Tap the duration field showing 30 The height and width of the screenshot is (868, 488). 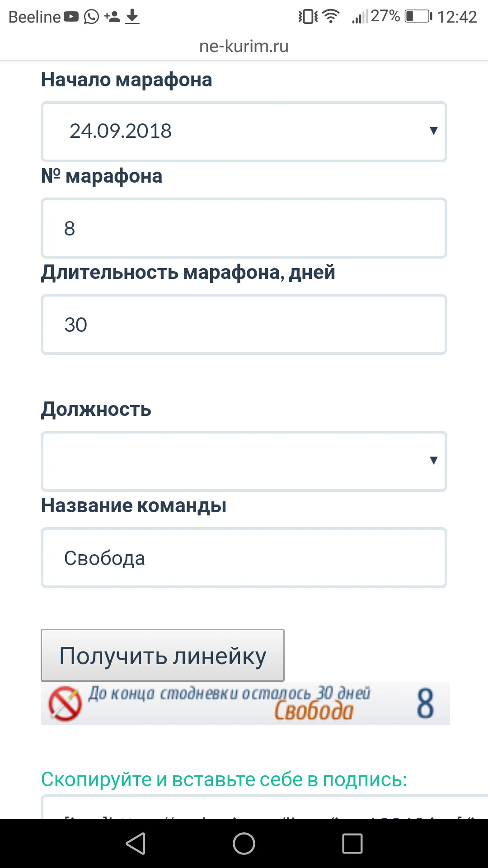pos(244,324)
